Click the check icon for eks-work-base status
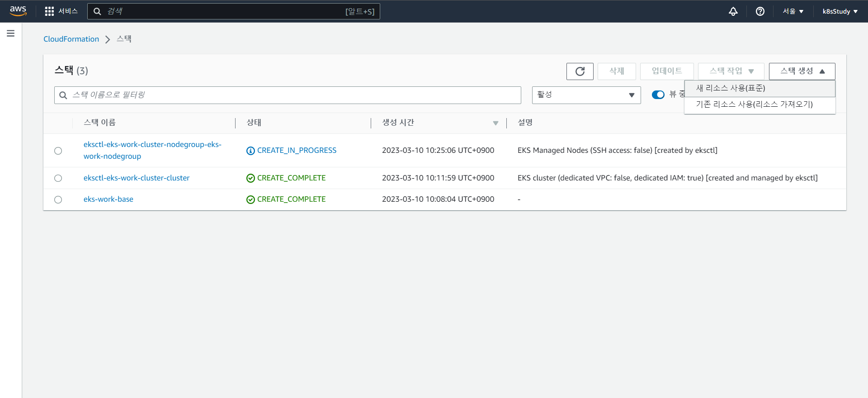Screen dimensions: 868x398 (250, 199)
